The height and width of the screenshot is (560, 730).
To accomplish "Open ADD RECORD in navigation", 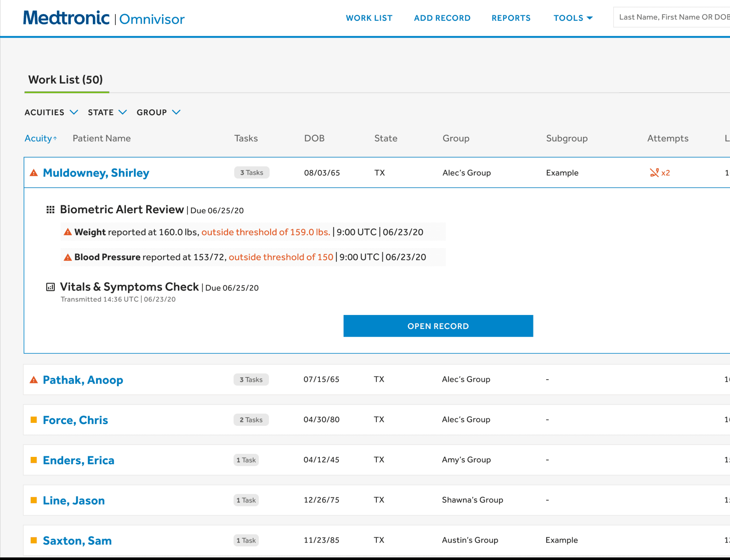I will 442,18.
